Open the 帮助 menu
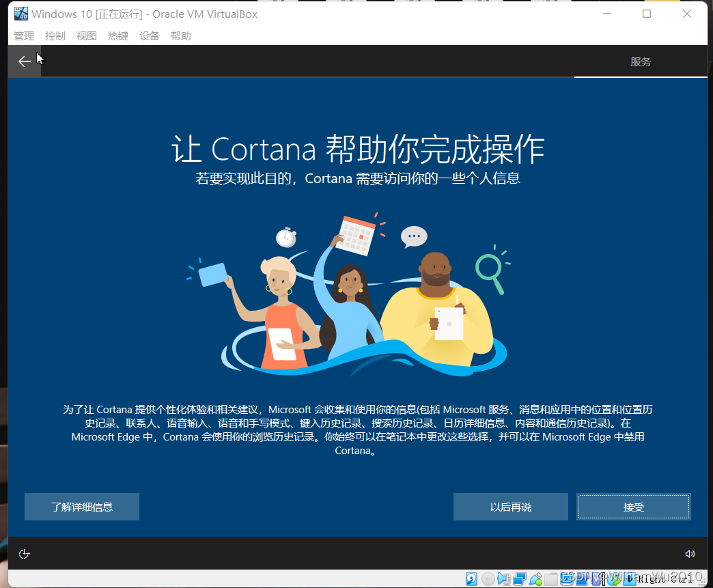 [180, 36]
